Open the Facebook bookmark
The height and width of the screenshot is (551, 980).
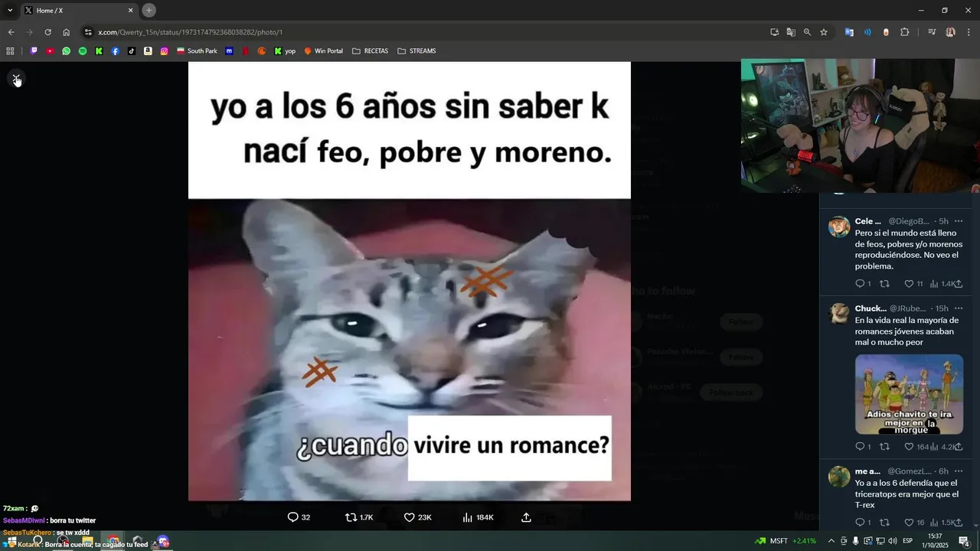(116, 51)
